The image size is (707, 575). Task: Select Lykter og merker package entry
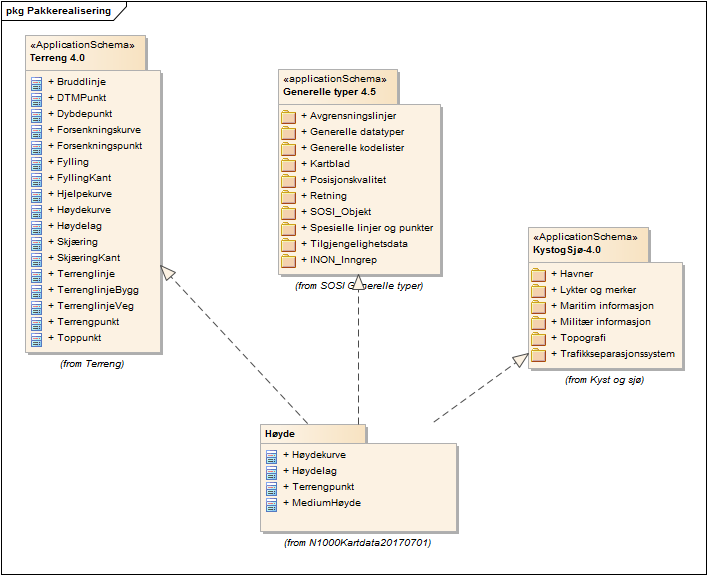point(596,290)
